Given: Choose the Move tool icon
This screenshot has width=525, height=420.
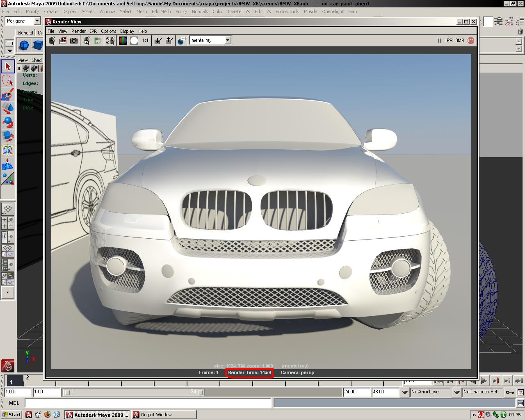Looking at the screenshot, I should coord(8,108).
